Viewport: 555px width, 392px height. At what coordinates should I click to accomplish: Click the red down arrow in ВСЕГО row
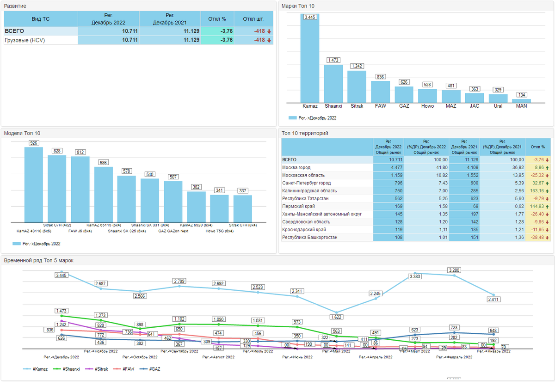tap(269, 31)
